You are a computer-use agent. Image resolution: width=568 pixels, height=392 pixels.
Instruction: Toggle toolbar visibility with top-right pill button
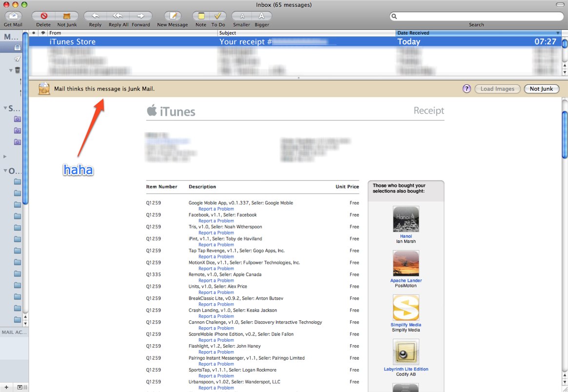(x=560, y=5)
